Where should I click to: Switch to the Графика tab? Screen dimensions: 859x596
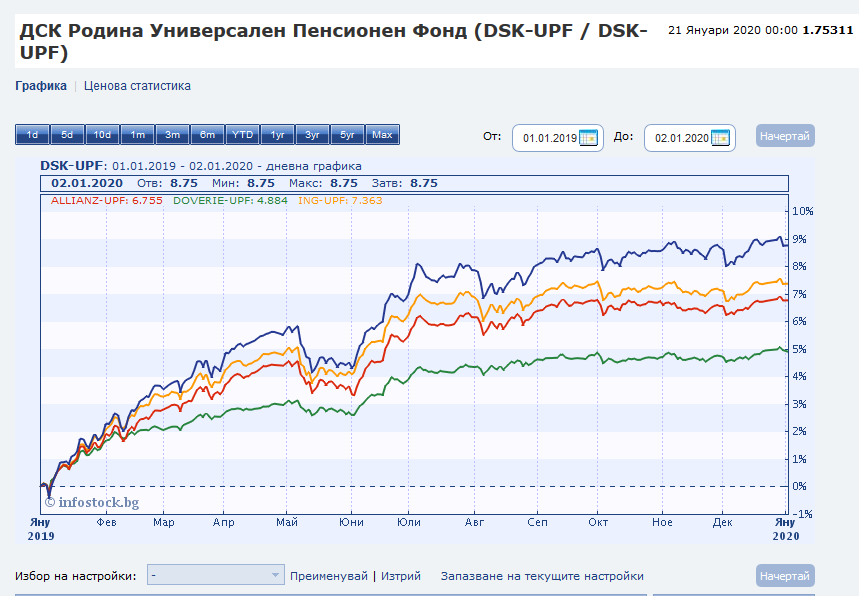click(41, 86)
